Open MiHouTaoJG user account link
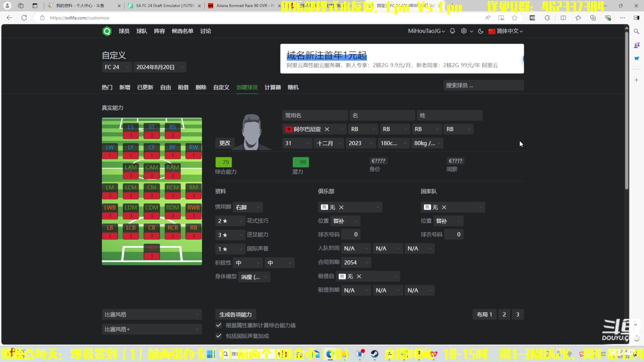 pos(426,31)
